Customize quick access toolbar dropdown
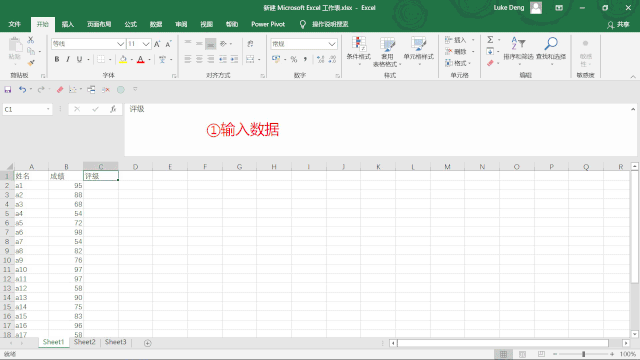Viewport: 640px width, 360px height. click(135, 89)
